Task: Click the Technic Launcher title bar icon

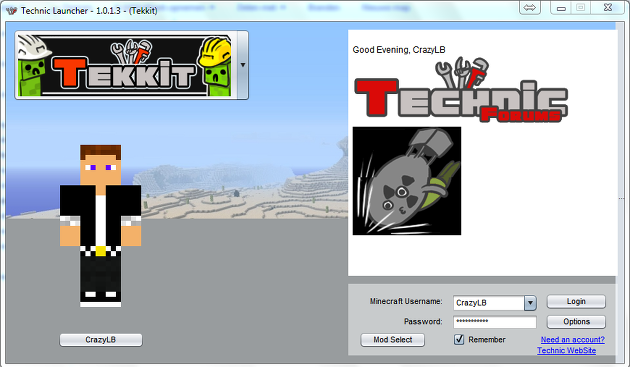Action: pos(11,11)
